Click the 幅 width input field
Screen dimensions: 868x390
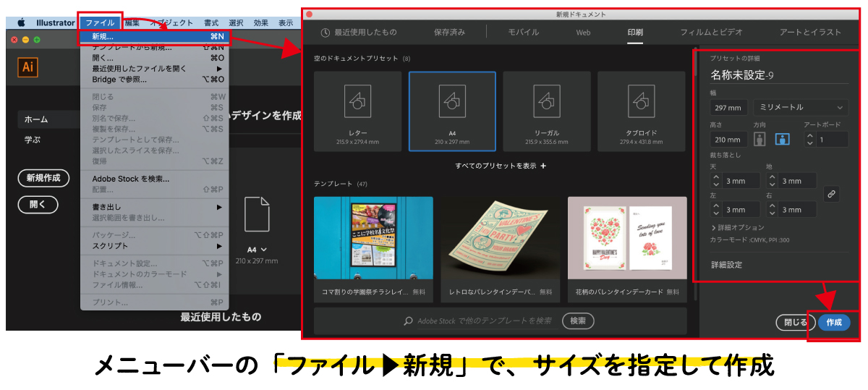(729, 108)
